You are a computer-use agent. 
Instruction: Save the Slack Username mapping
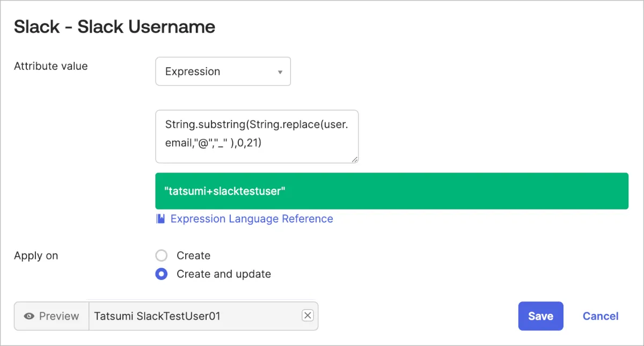click(540, 316)
